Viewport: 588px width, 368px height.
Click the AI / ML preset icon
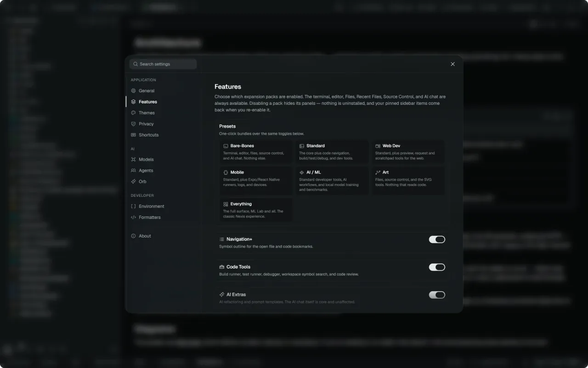302,172
